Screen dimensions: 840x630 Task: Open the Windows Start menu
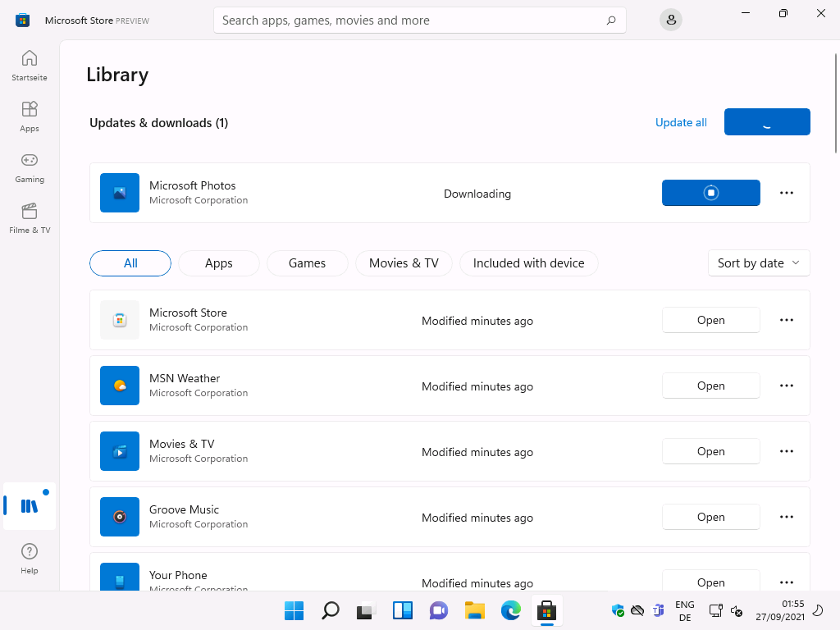[294, 610]
